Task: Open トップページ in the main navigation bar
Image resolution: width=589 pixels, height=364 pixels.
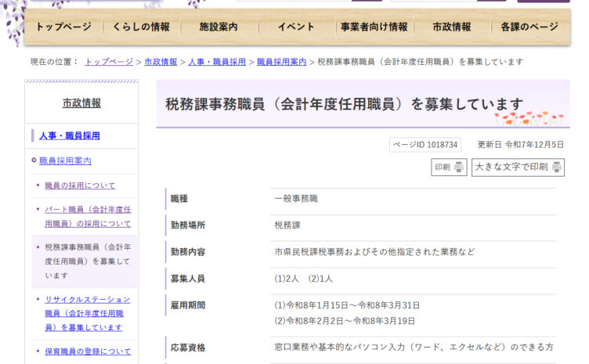Action: (63, 27)
